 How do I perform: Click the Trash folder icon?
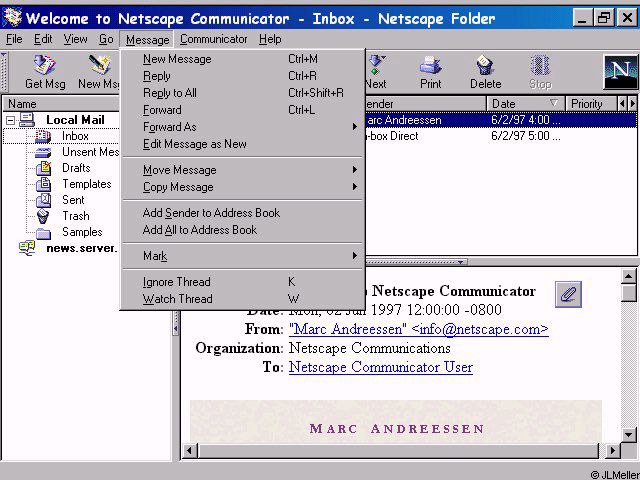coord(43,216)
